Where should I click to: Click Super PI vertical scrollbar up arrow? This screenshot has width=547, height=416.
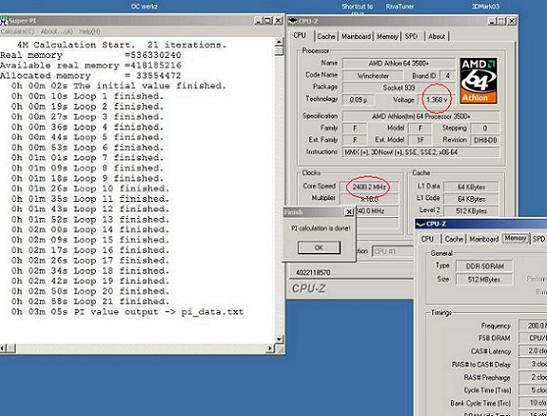tap(279, 42)
